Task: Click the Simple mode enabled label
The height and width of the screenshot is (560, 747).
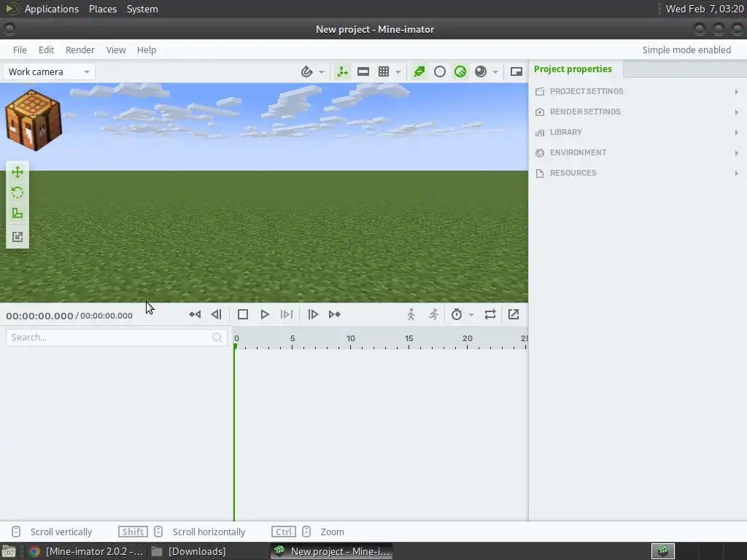Action: [686, 50]
